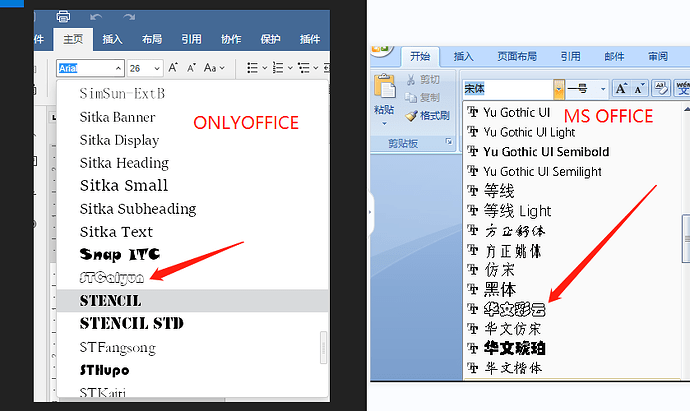Select 方正姚体 font

point(573,251)
